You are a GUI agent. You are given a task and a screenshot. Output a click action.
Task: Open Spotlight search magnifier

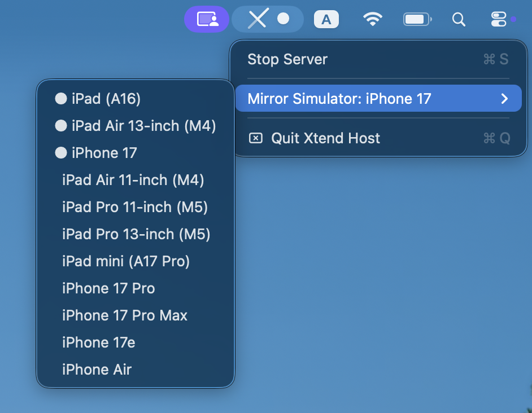tap(459, 19)
